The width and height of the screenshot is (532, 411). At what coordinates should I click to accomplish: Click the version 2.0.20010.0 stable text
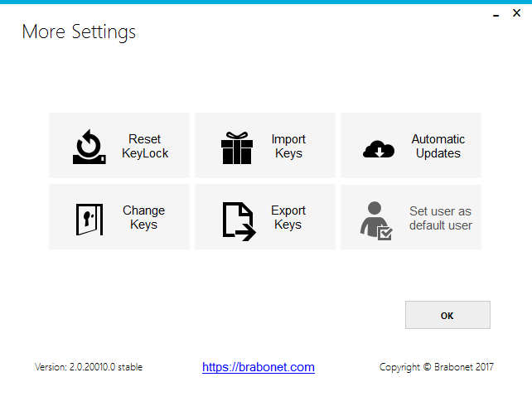(x=89, y=367)
